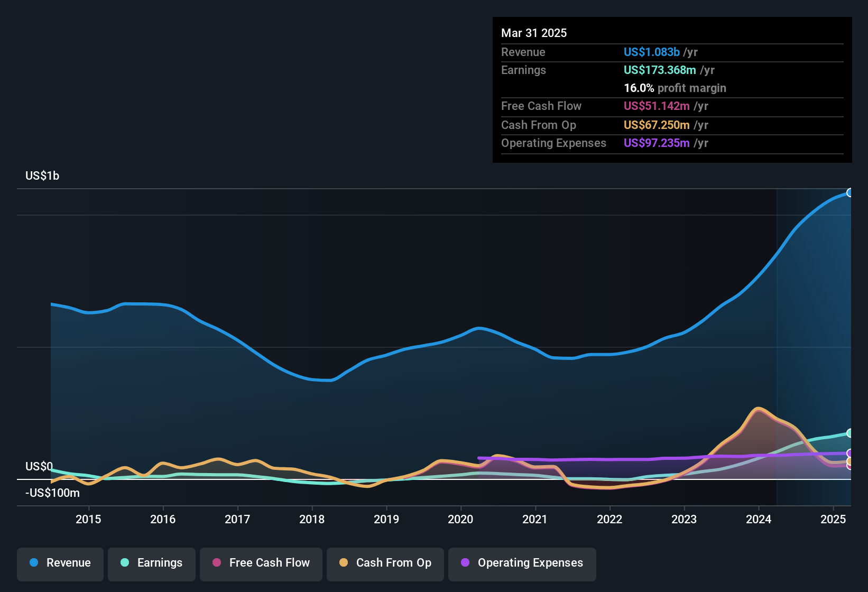Click the orange Cash From Op legend dot
868x592 pixels.
[x=344, y=562]
